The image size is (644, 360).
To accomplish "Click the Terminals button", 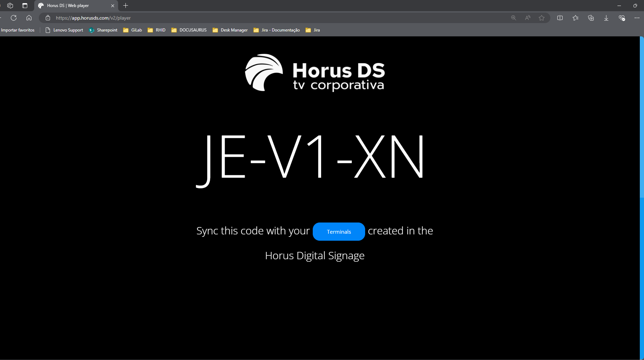I will pos(339,232).
